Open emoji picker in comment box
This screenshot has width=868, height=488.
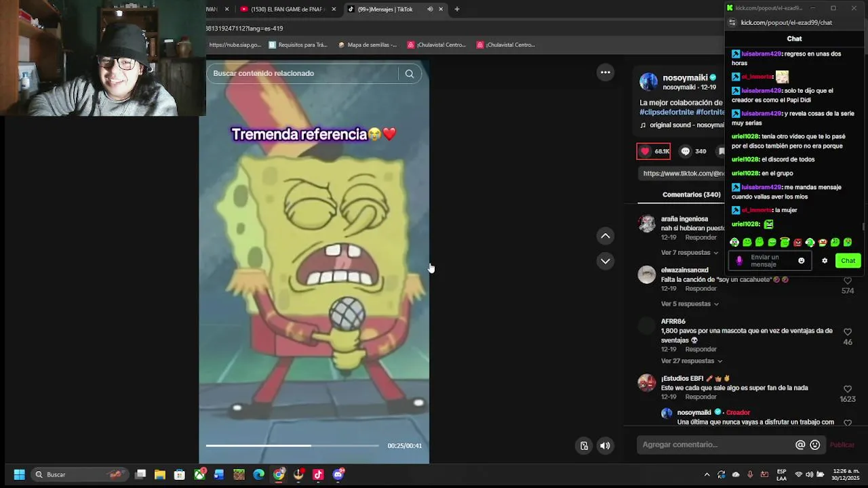815,445
